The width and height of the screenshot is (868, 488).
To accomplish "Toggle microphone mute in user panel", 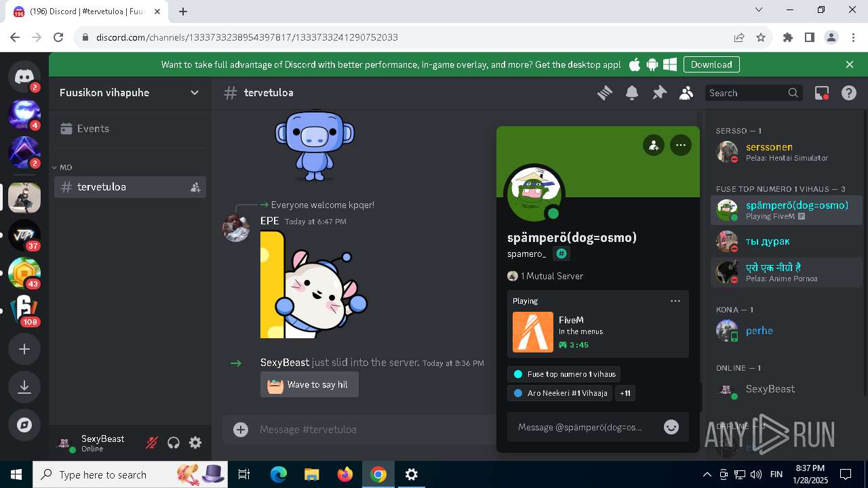I will pos(152,443).
